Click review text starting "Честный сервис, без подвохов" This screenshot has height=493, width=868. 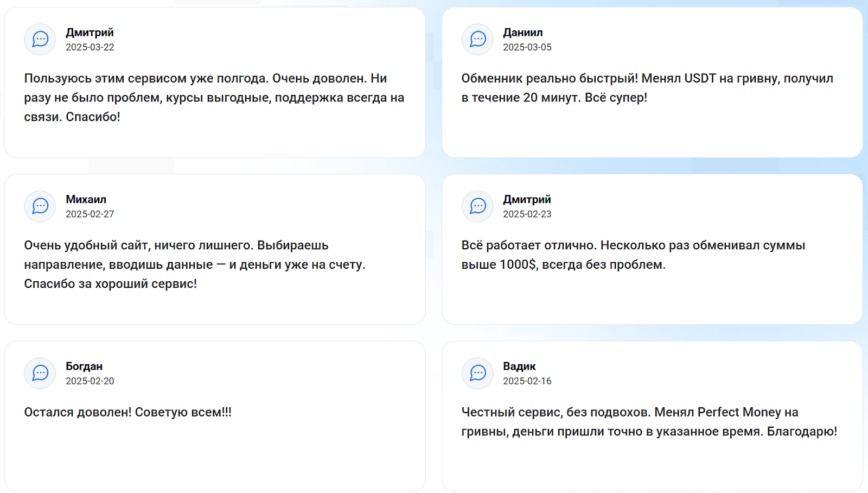click(x=649, y=422)
